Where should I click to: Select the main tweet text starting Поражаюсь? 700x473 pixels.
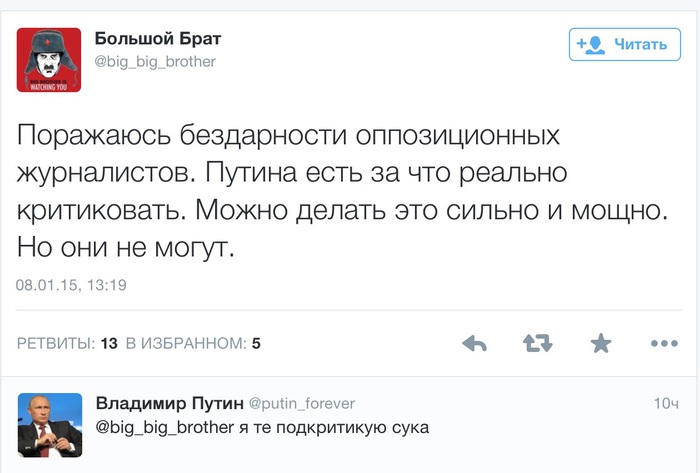(x=342, y=191)
